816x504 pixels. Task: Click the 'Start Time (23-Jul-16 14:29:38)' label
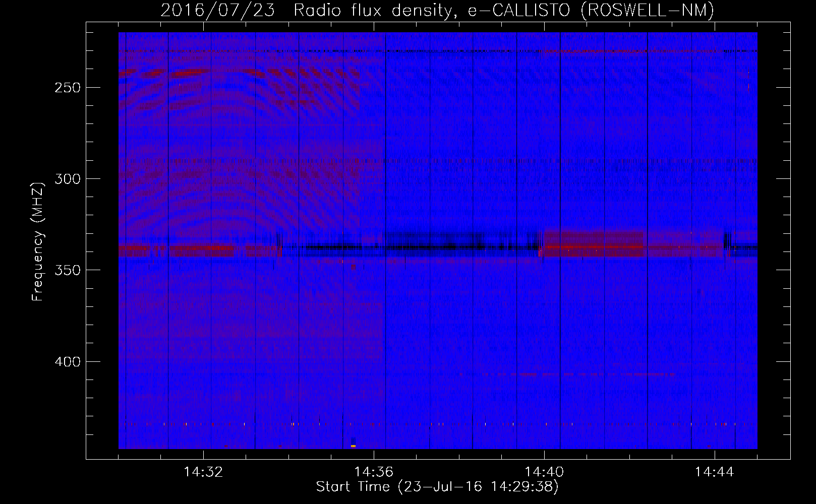437,487
